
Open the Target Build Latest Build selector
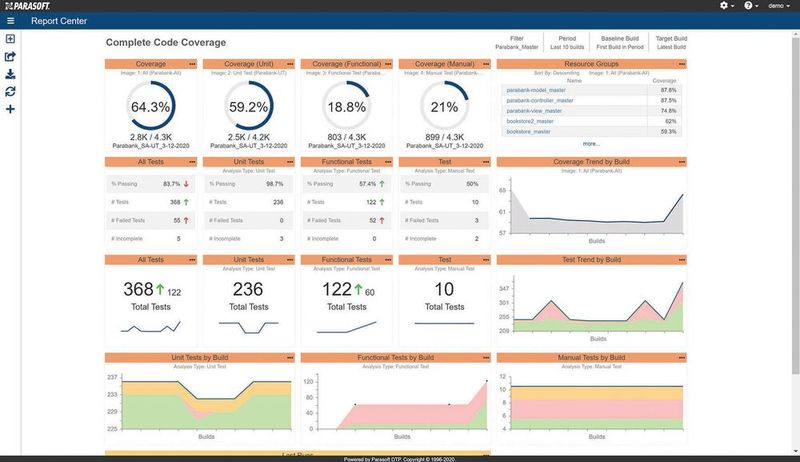[x=671, y=42]
